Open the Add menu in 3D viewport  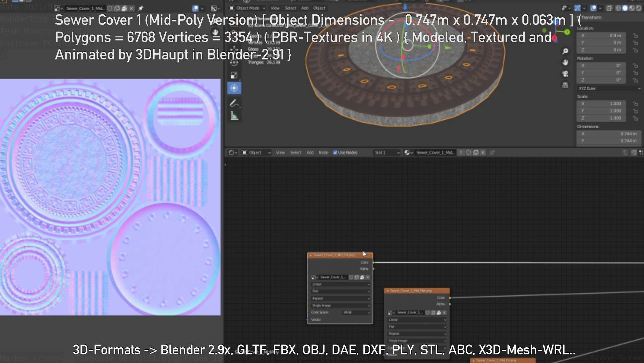305,8
